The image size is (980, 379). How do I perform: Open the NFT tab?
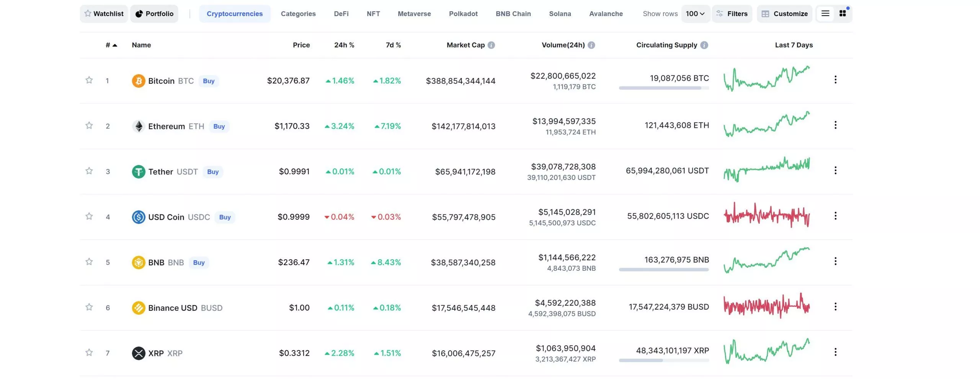[373, 14]
